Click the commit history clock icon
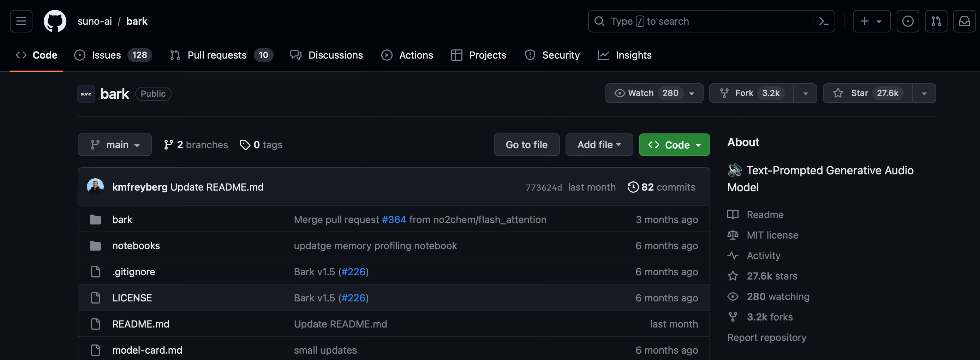The height and width of the screenshot is (360, 980). (x=633, y=187)
